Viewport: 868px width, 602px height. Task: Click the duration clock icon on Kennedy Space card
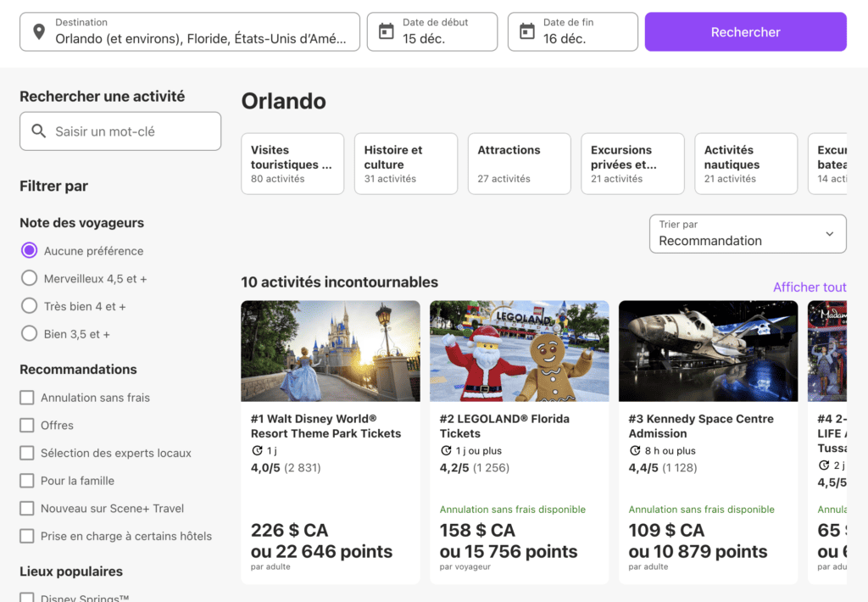click(636, 451)
